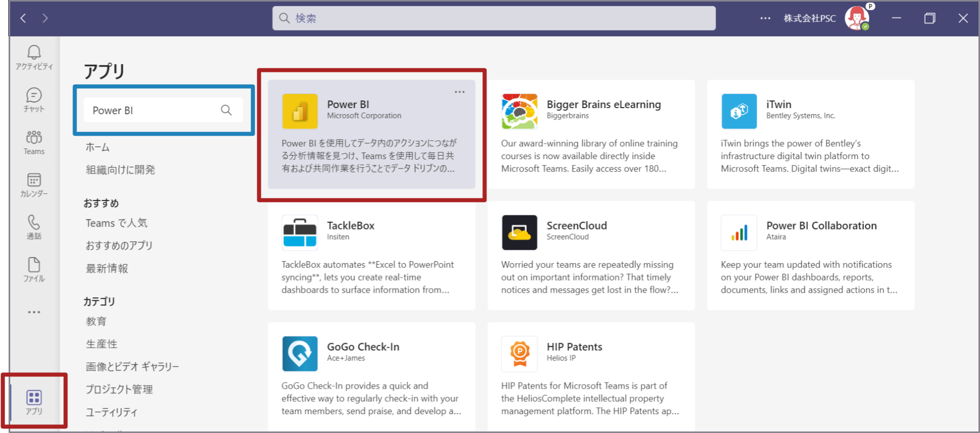Click the 'Ace+James' publisher text
The height and width of the screenshot is (433, 980).
click(x=346, y=358)
